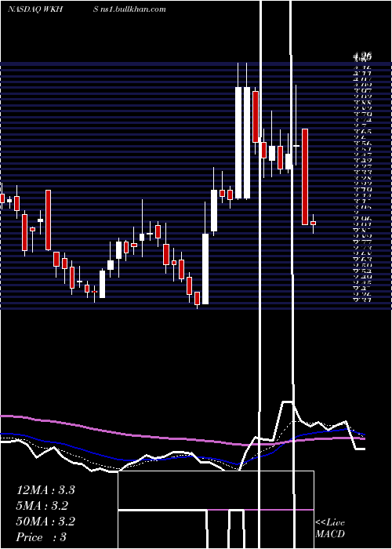Click the final small red candle of the series

tap(314, 223)
